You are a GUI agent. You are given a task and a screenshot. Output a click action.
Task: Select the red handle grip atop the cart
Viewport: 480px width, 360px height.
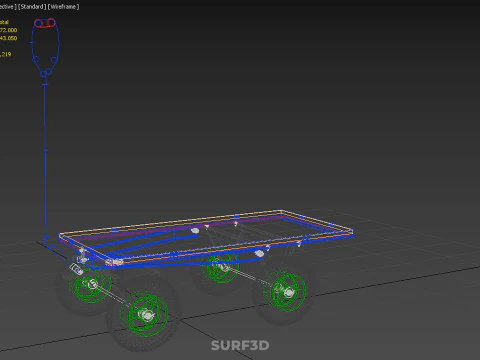pyautogui.click(x=45, y=23)
